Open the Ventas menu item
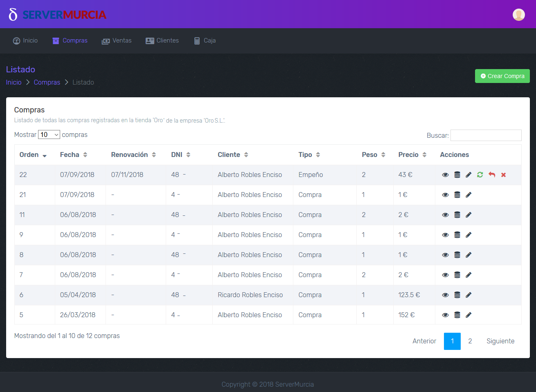The image size is (536, 392). coord(117,40)
